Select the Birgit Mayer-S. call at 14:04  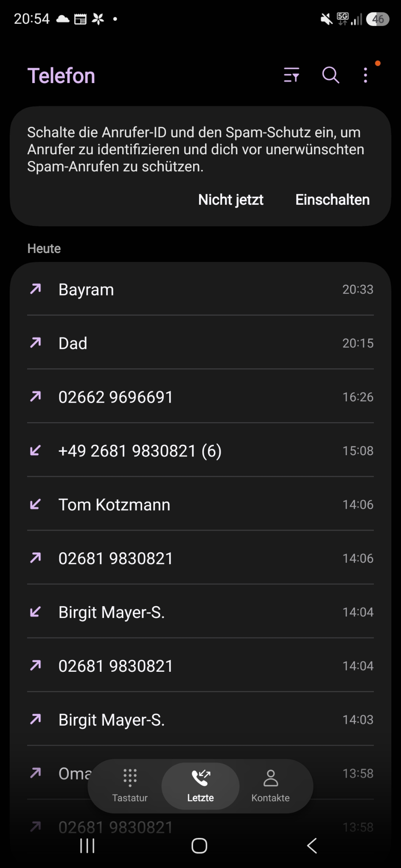(x=200, y=612)
